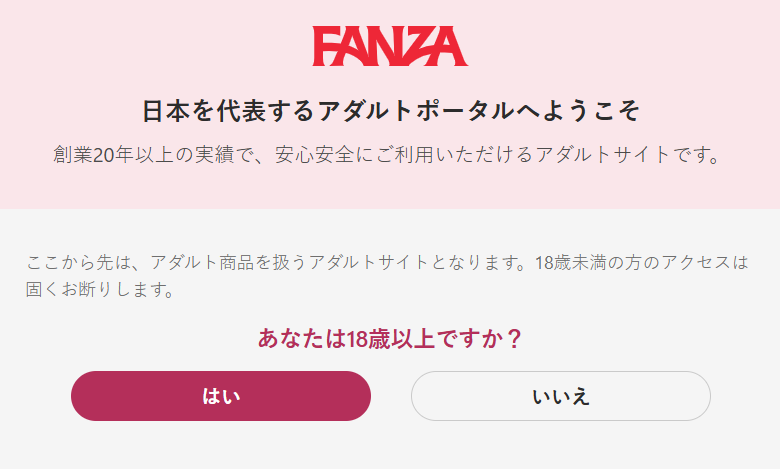This screenshot has width=780, height=469.
Task: Decline by pressing the いいえ button
Action: 561,396
